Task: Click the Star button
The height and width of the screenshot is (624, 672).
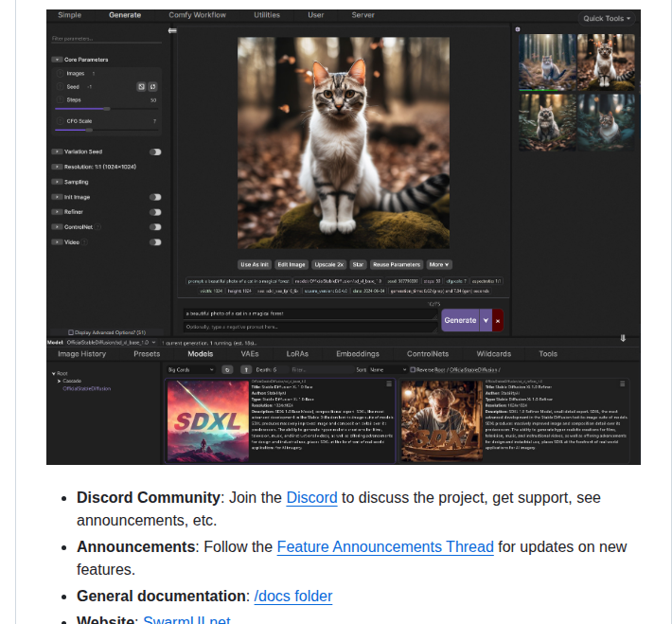Action: [358, 264]
